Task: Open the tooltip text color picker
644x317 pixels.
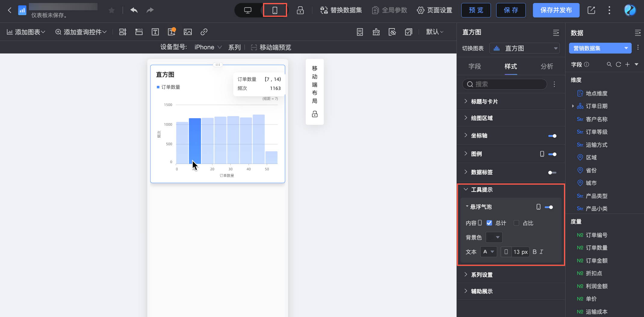Action: click(488, 252)
